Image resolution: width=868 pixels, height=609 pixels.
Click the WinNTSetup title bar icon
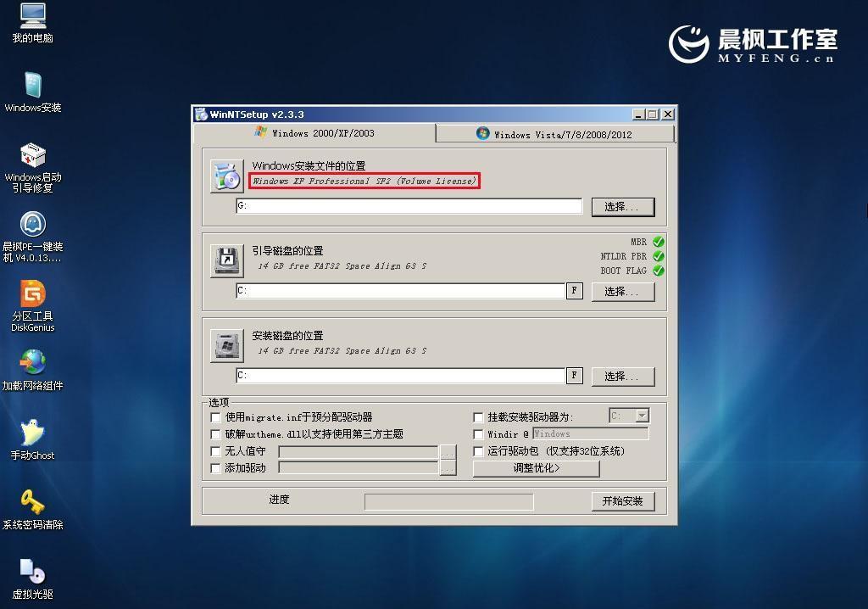pyautogui.click(x=200, y=115)
